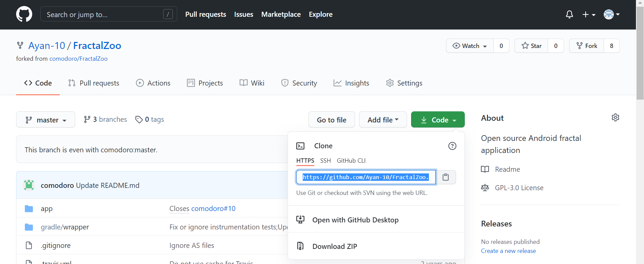Viewport: 644px width, 264px height.
Task: Select the Actions tab
Action: click(153, 83)
